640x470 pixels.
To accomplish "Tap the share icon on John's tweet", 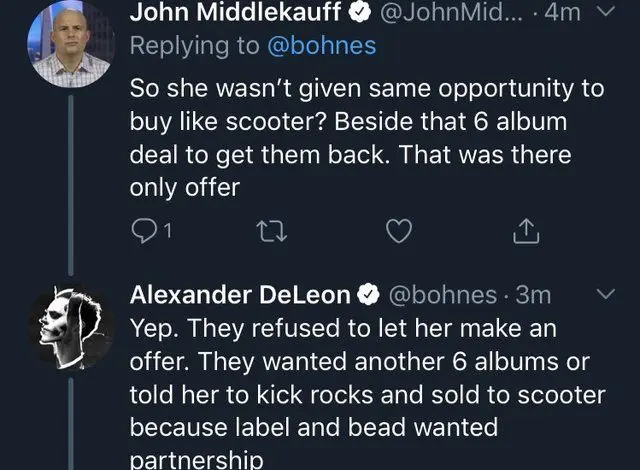I will pos(524,232).
